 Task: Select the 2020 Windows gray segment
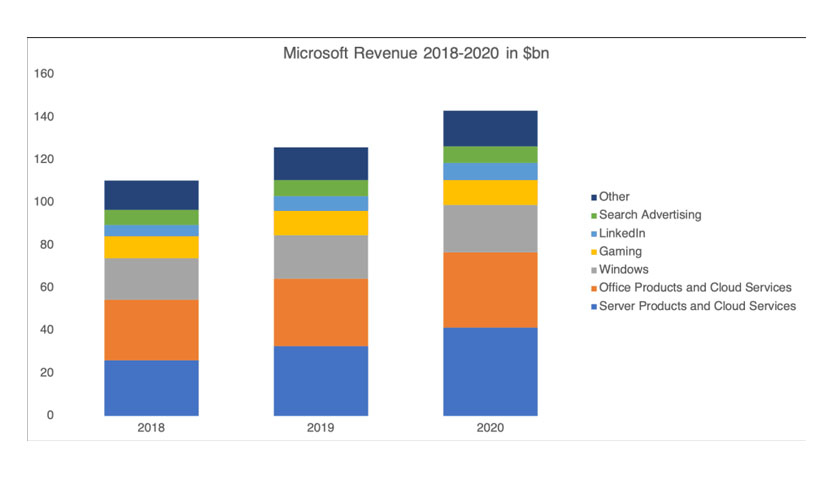point(490,229)
